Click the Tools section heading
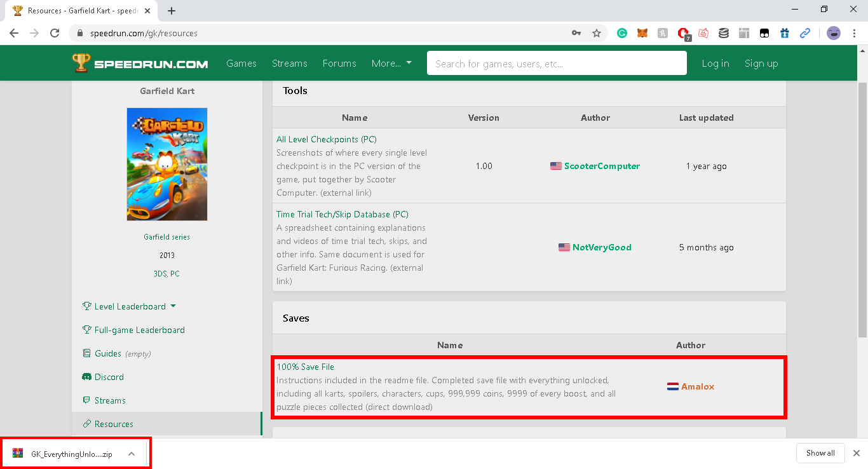The height and width of the screenshot is (469, 868). (x=295, y=91)
